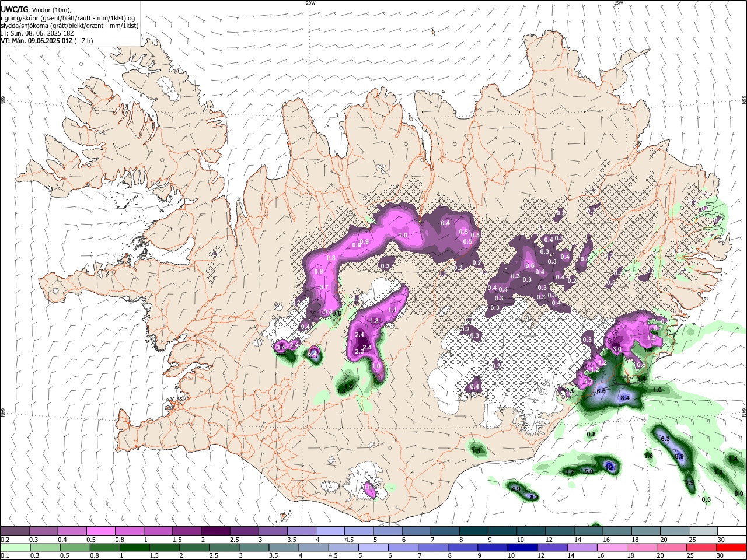This screenshot has height=560, width=747.
Task: Click the 15W longitude label on the top edge
Action: coord(618,3)
